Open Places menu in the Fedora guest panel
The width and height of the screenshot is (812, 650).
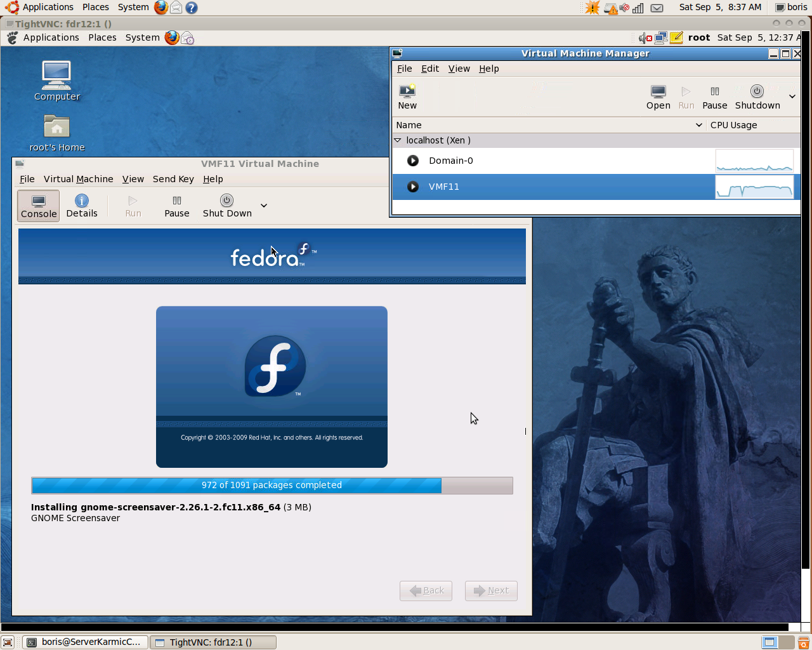(x=102, y=37)
